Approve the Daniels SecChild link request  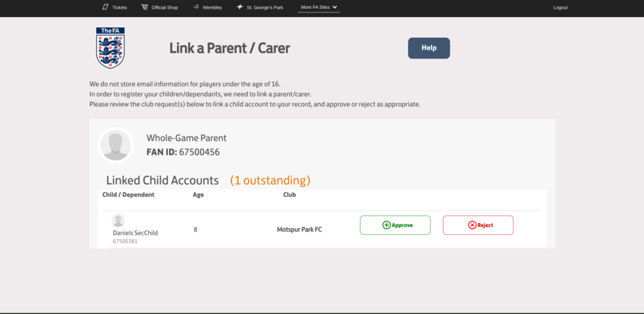tap(395, 225)
